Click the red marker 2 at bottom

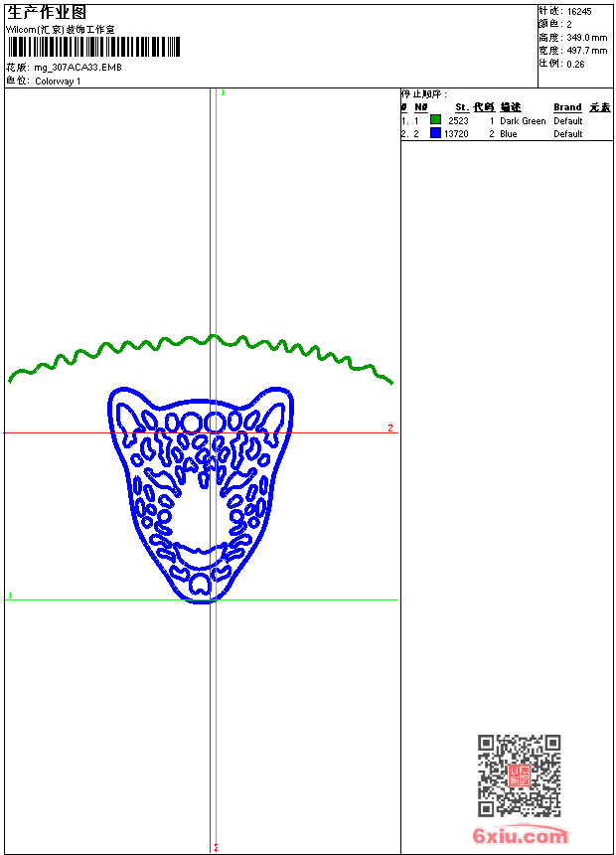(x=216, y=848)
